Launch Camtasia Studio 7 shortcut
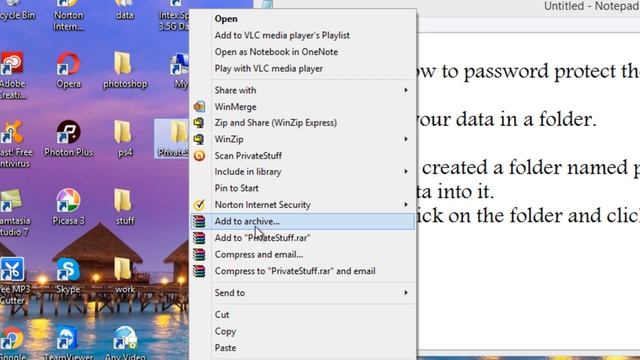Viewport: 640px width, 360px height. click(14, 212)
